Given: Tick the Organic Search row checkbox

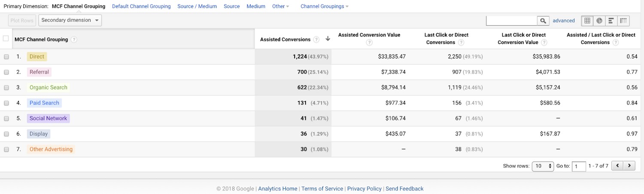Looking at the screenshot, I should [6, 88].
